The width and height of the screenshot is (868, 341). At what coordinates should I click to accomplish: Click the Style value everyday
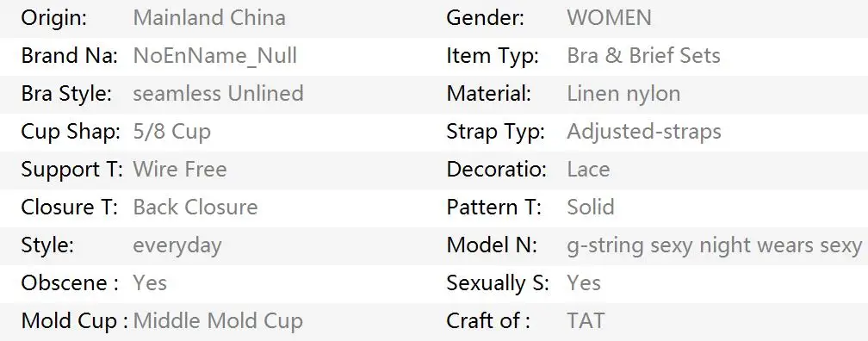pyautogui.click(x=177, y=245)
